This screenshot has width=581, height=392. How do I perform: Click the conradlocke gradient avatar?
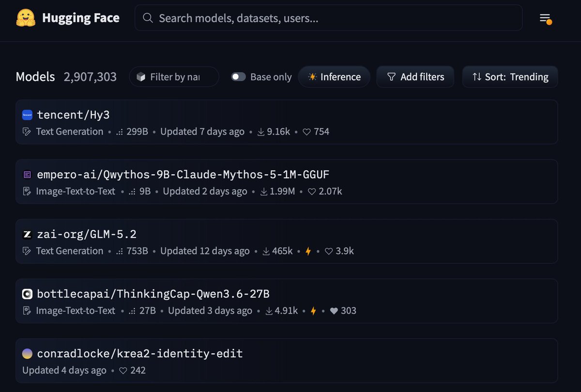[x=27, y=354]
